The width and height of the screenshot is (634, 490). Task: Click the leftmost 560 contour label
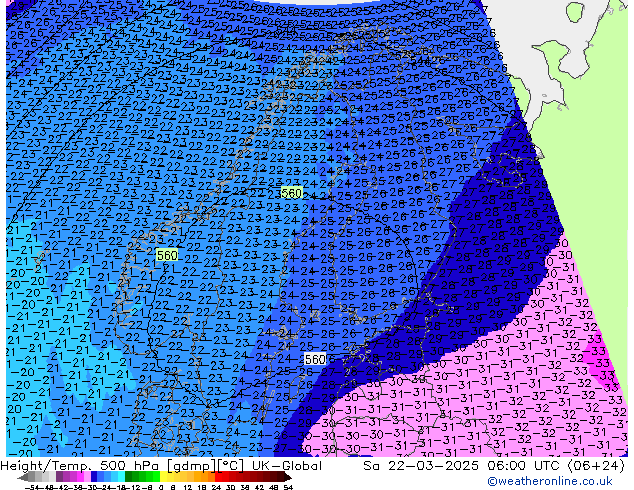coord(167,256)
